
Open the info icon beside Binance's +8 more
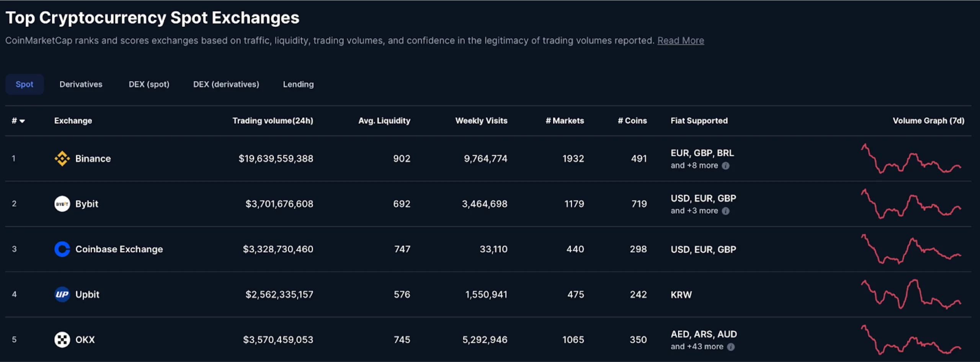(725, 166)
